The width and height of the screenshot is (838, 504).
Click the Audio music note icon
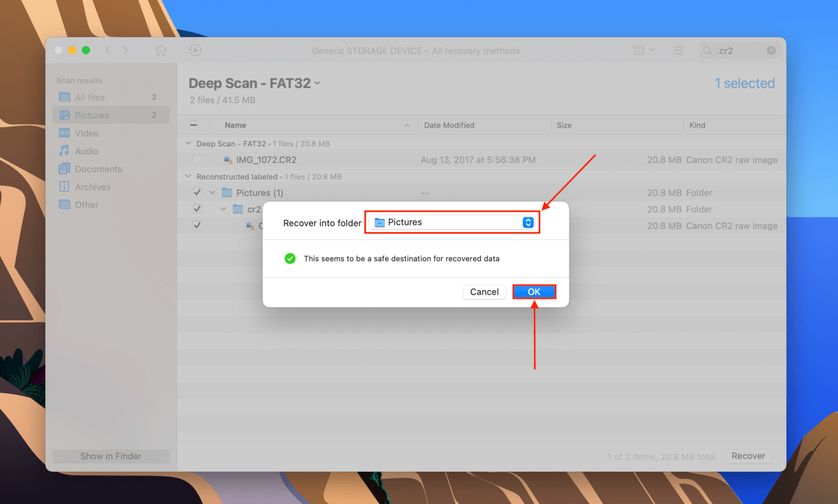[64, 151]
